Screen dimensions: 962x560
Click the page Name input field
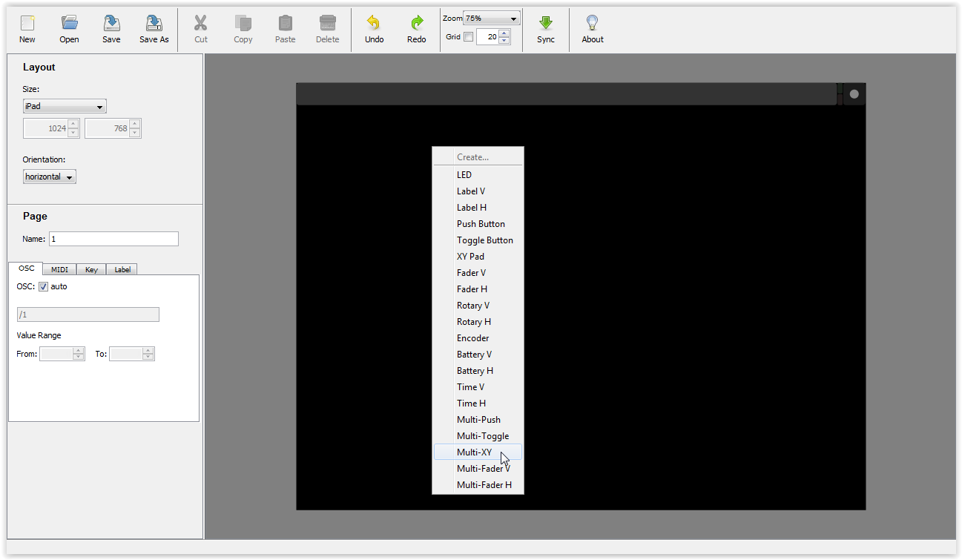(113, 239)
